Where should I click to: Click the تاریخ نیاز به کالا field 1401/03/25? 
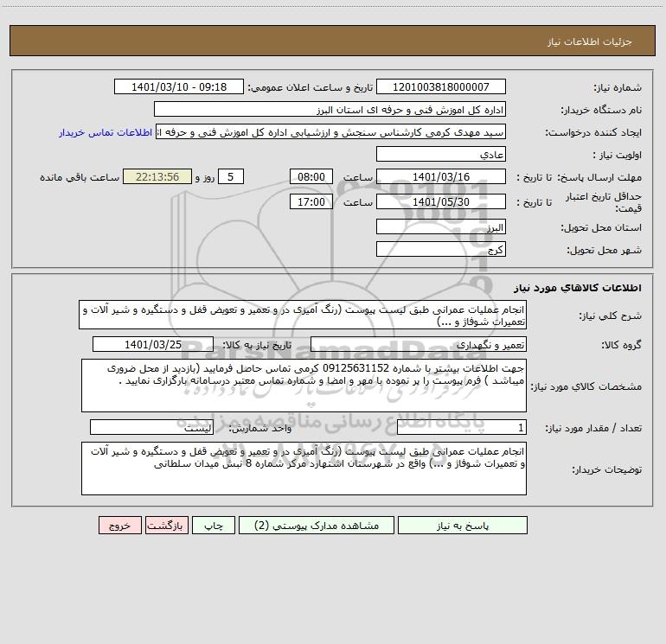tap(153, 344)
